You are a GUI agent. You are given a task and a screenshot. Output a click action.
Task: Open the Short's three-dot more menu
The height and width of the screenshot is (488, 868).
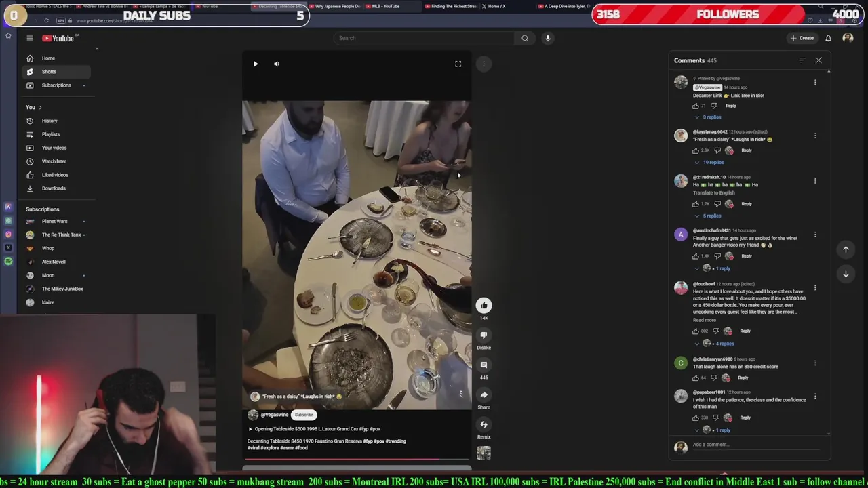tap(484, 64)
